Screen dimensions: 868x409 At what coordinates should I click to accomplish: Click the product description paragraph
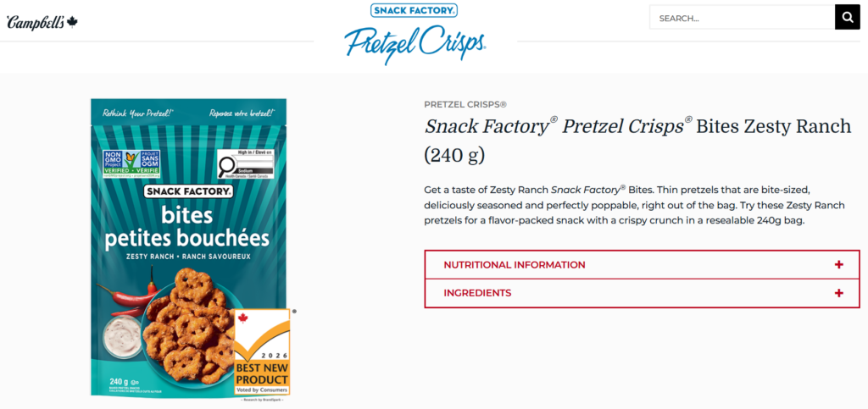[x=634, y=205]
